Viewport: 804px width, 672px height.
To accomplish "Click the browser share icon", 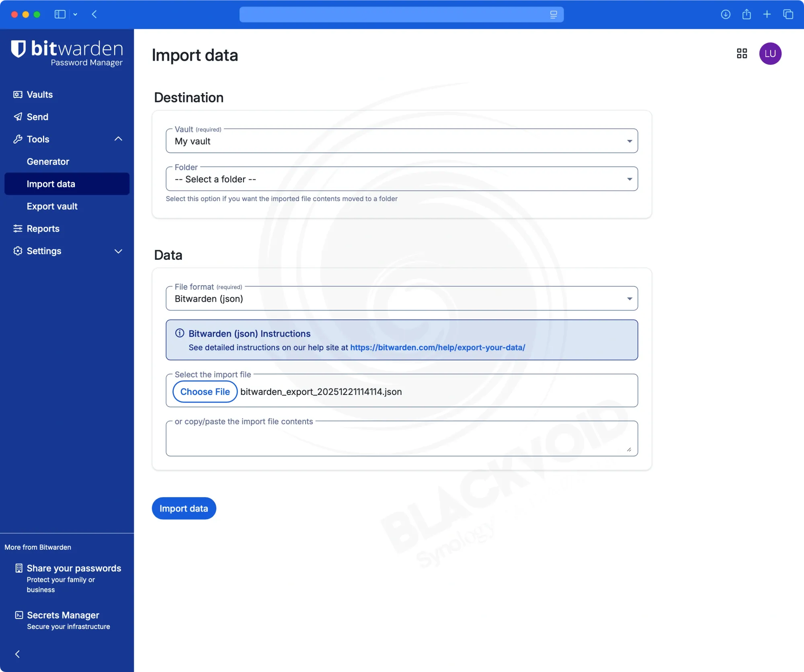I will click(747, 14).
